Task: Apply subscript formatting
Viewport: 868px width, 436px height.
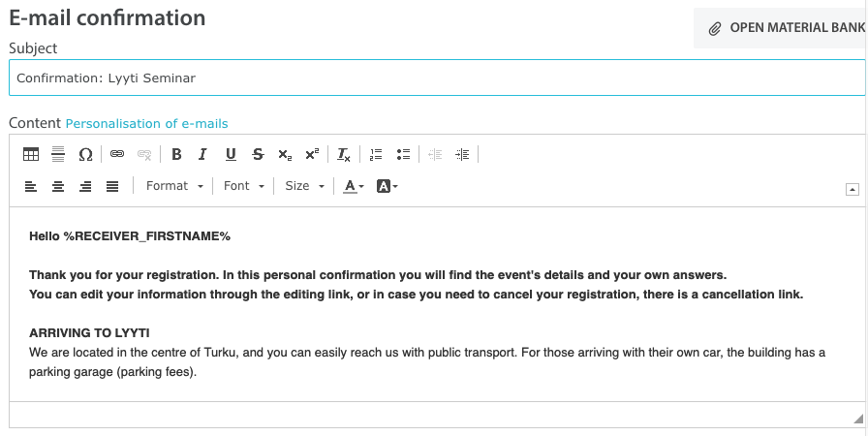Action: click(x=285, y=154)
